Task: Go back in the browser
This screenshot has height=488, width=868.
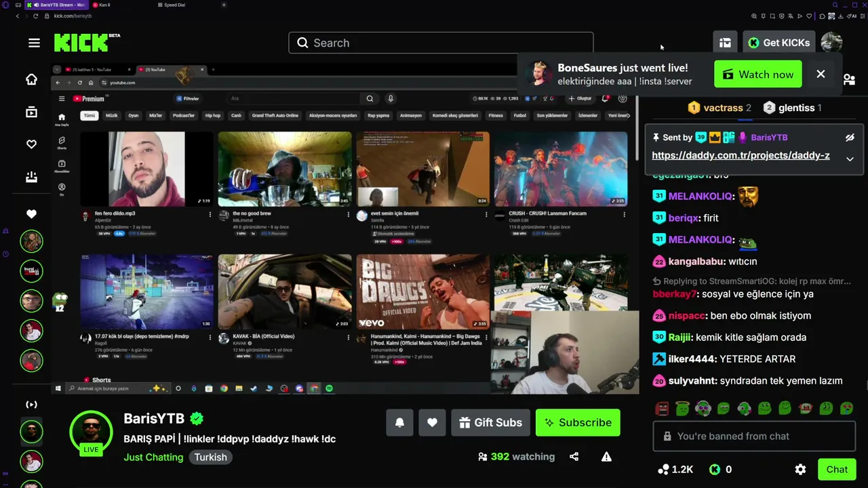Action: (x=18, y=16)
